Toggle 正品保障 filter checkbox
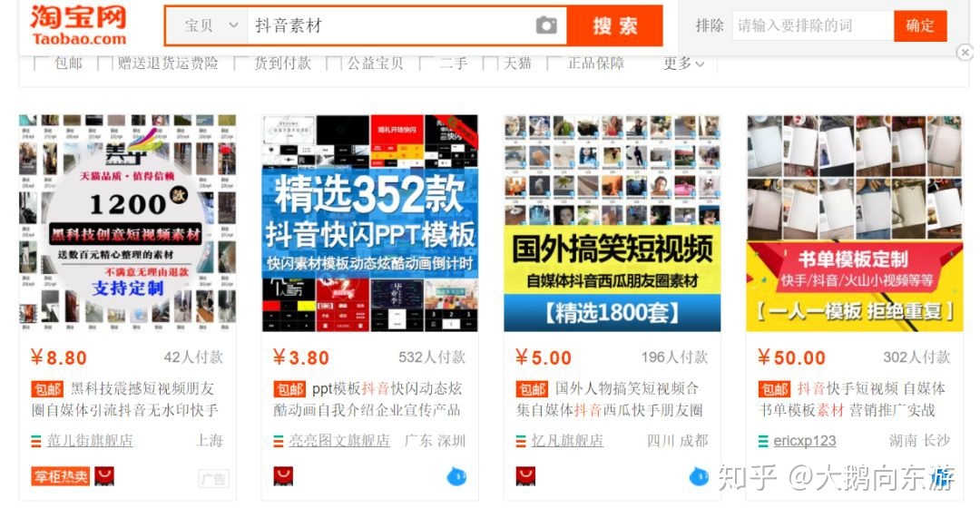 [554, 64]
